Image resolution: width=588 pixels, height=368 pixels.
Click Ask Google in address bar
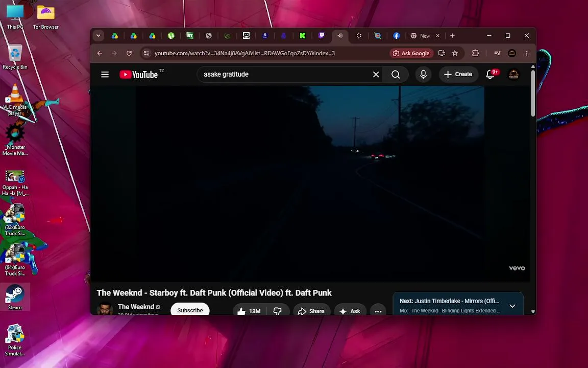click(x=411, y=53)
